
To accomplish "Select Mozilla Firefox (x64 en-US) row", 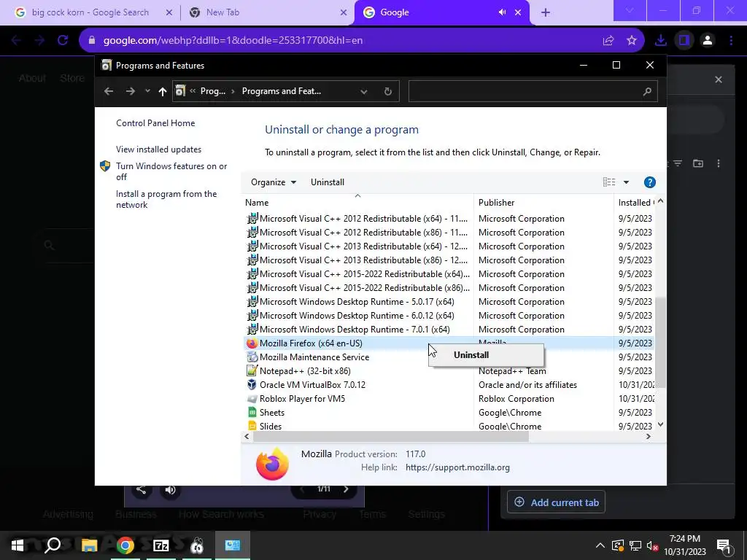I will pyautogui.click(x=449, y=343).
